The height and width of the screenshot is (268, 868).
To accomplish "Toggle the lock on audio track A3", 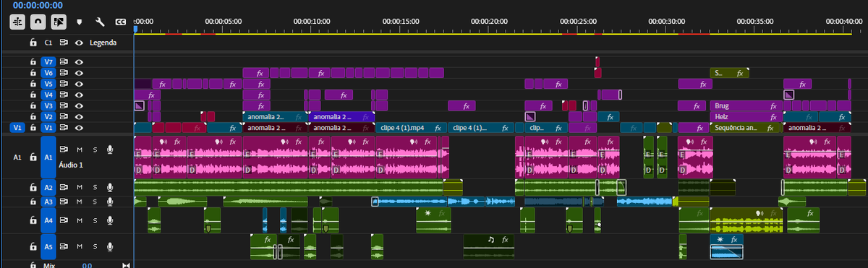I will click(33, 202).
